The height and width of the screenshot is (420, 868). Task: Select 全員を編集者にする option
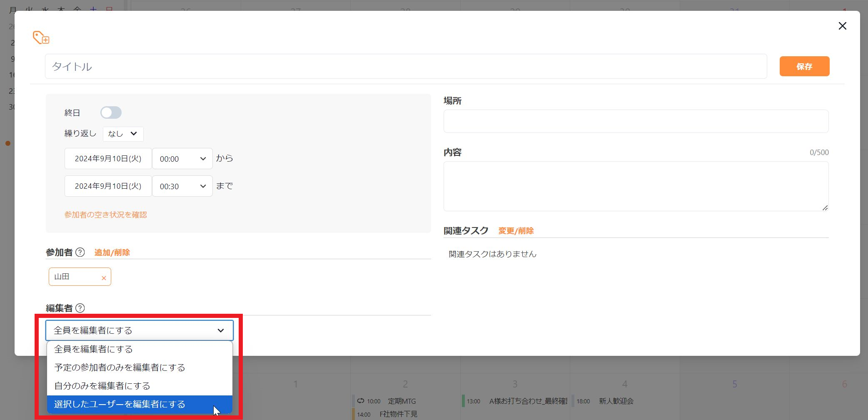pyautogui.click(x=93, y=349)
